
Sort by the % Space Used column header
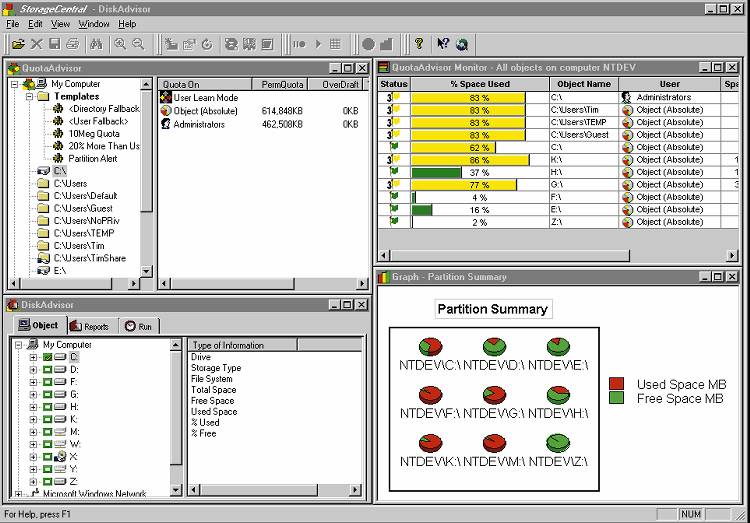click(x=479, y=84)
